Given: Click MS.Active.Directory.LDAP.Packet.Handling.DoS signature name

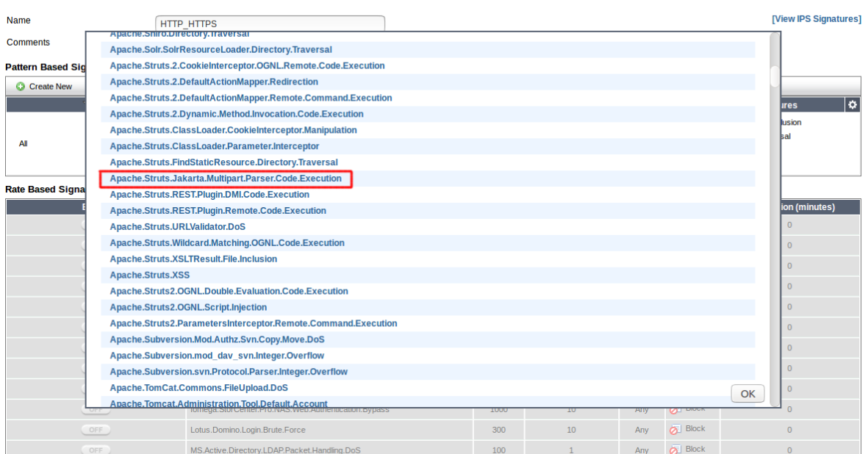Looking at the screenshot, I should pyautogui.click(x=275, y=450).
